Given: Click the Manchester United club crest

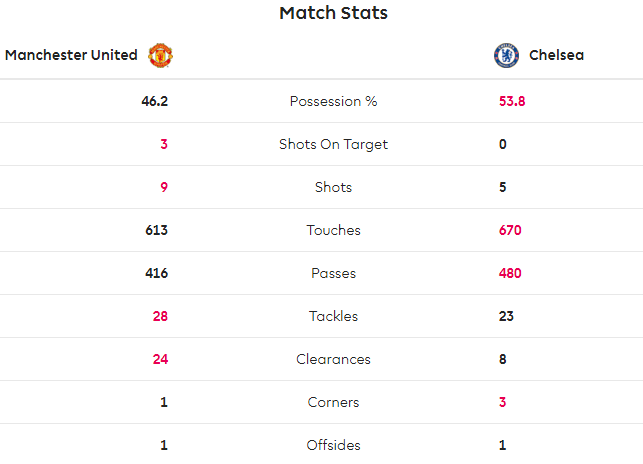Looking at the screenshot, I should pyautogui.click(x=161, y=56).
